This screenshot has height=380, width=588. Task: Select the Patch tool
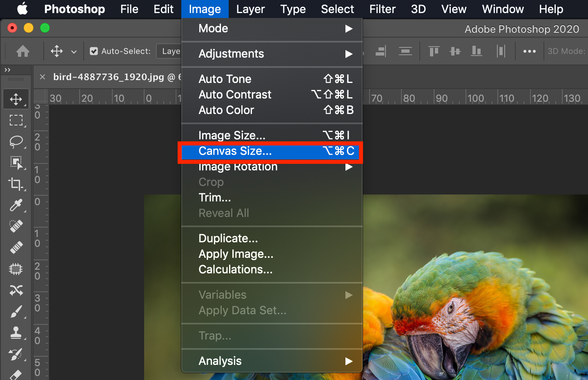[x=16, y=269]
